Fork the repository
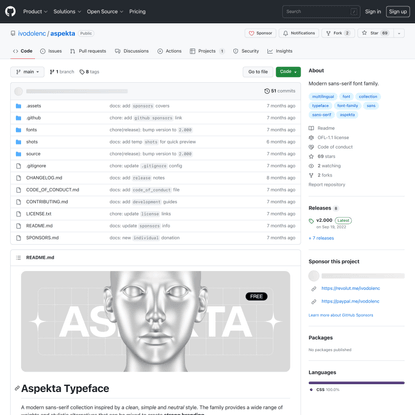Image resolution: width=415 pixels, height=415 pixels. point(338,33)
